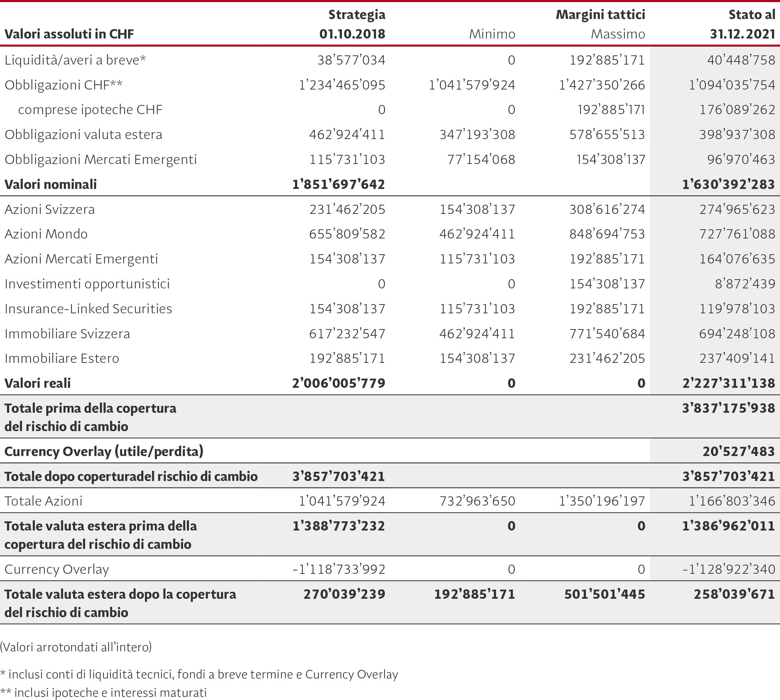Click the 'Obbligazioni CHF**' row label
The image size is (780, 700).
coord(63,85)
